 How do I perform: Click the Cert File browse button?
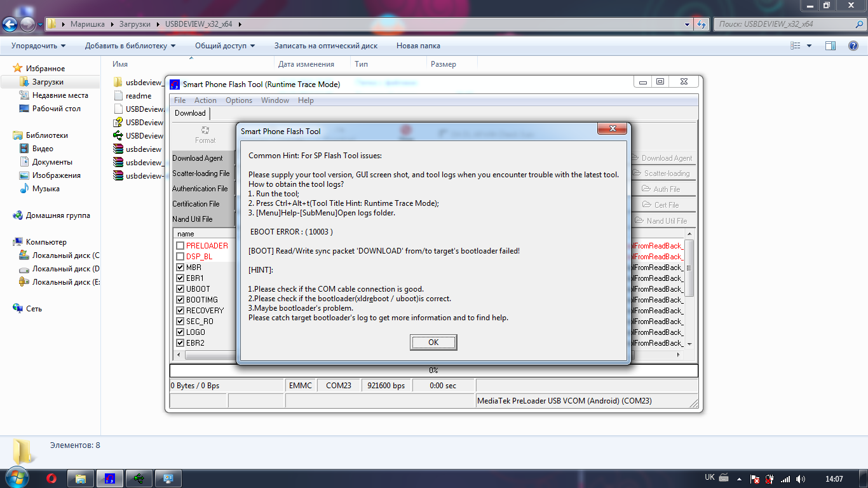[x=663, y=205]
